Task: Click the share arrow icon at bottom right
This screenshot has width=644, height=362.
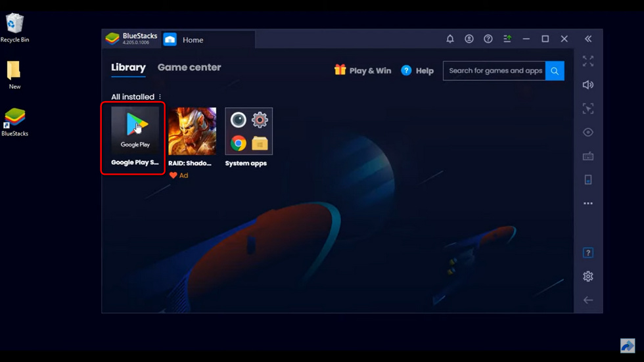Action: click(628, 346)
